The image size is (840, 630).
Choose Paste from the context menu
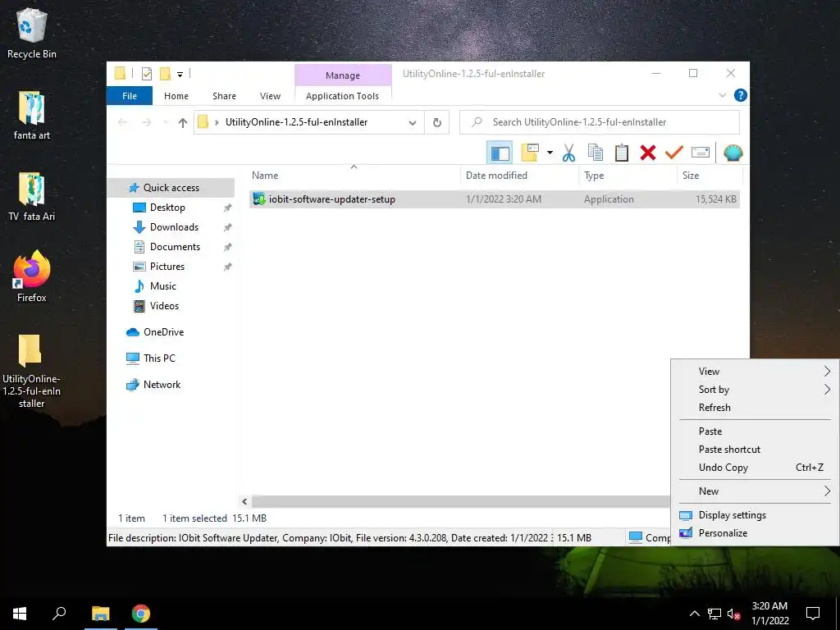[x=755, y=431]
